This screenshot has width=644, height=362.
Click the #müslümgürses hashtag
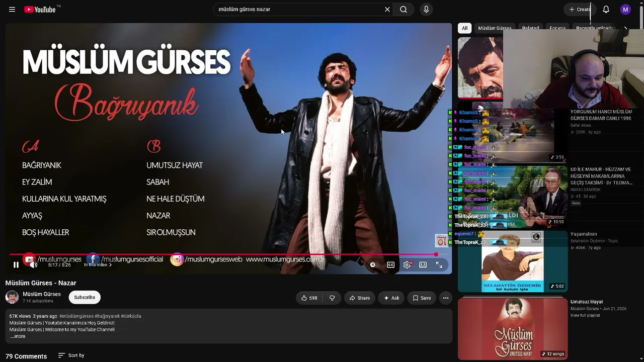click(x=76, y=316)
